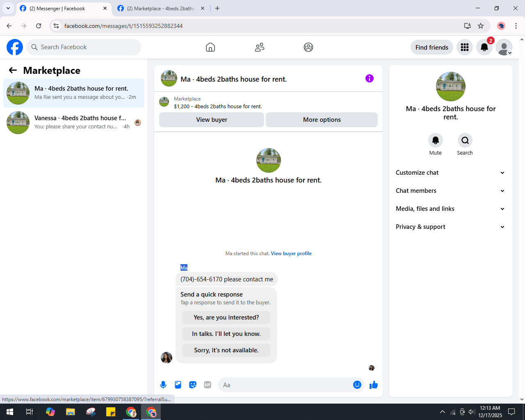Go back using the Marketplace back arrow
This screenshot has height=420, width=525.
point(13,70)
